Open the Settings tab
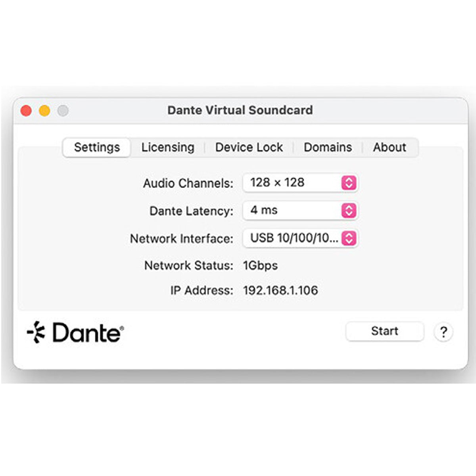Screen dimensions: 476x476 [97, 147]
